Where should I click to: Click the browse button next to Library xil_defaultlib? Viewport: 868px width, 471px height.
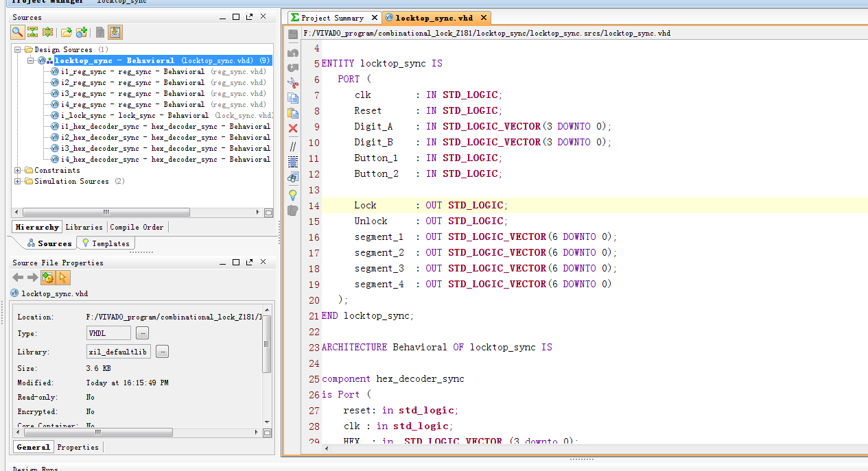162,352
